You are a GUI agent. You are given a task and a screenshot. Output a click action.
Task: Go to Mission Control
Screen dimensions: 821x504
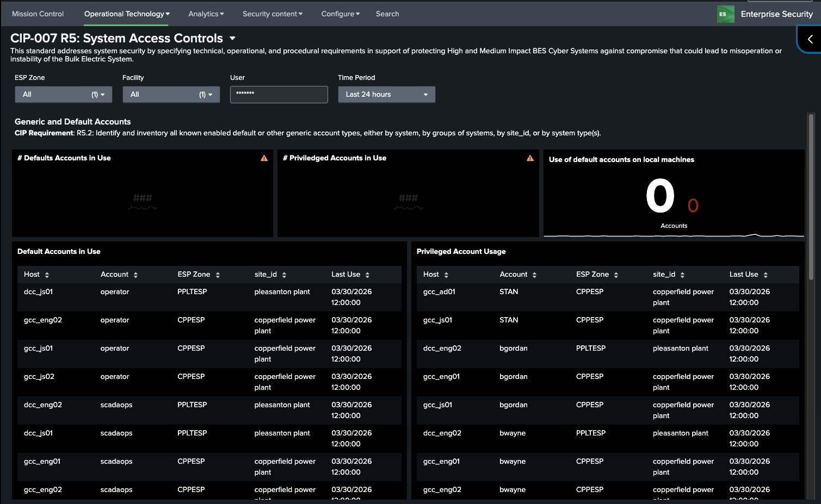[x=38, y=14]
